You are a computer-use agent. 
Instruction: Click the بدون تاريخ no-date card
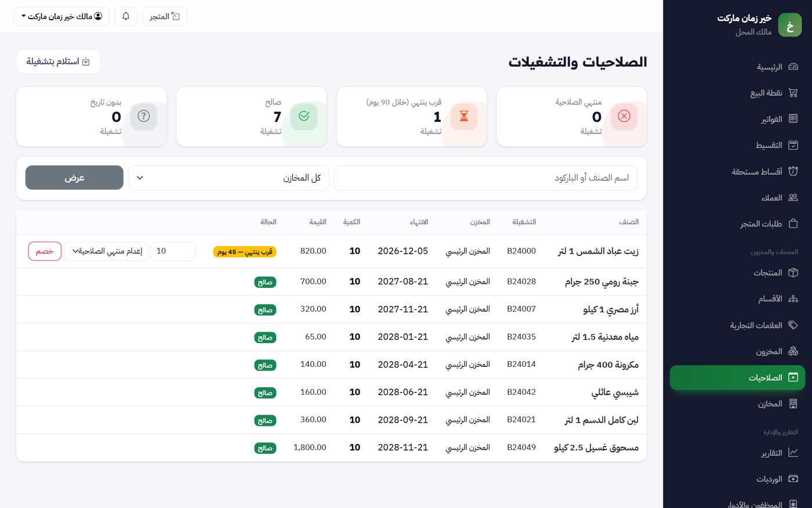click(x=91, y=117)
